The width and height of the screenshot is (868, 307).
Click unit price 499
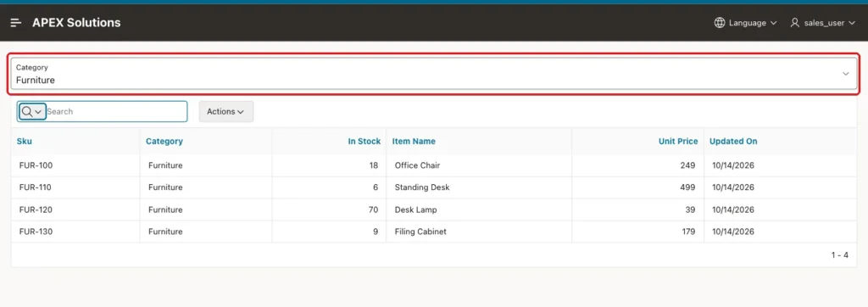687,187
